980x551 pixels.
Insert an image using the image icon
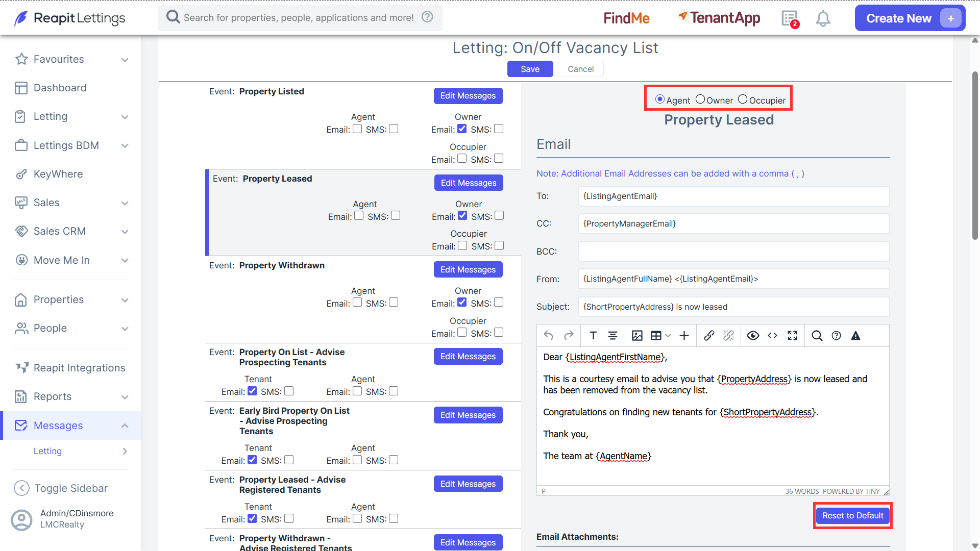click(x=637, y=336)
